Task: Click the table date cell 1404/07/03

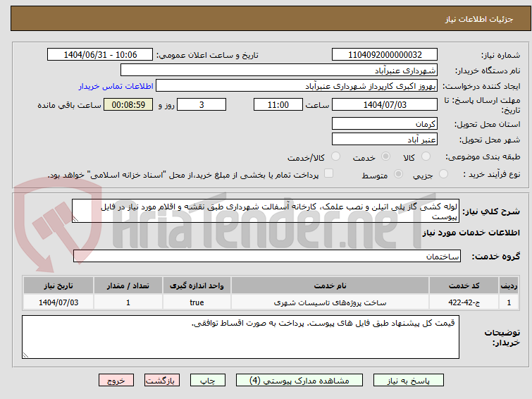Action: [x=58, y=302]
